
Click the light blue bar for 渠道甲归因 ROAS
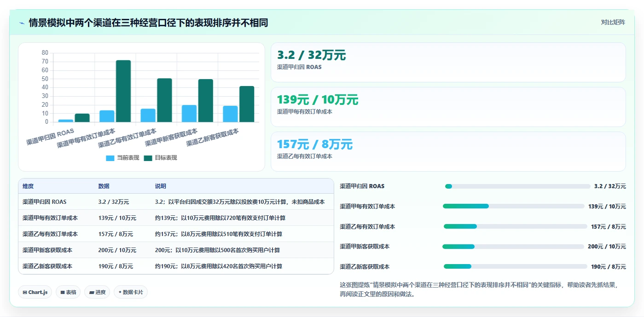point(66,121)
